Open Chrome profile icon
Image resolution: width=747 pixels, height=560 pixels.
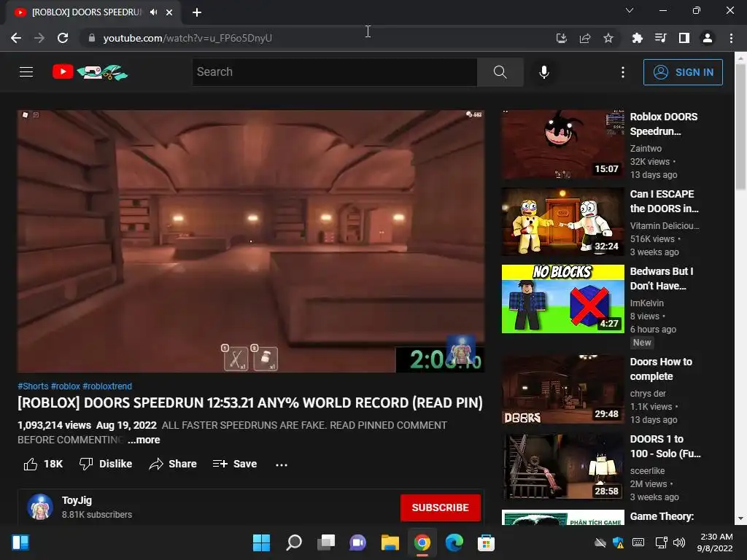click(x=707, y=38)
